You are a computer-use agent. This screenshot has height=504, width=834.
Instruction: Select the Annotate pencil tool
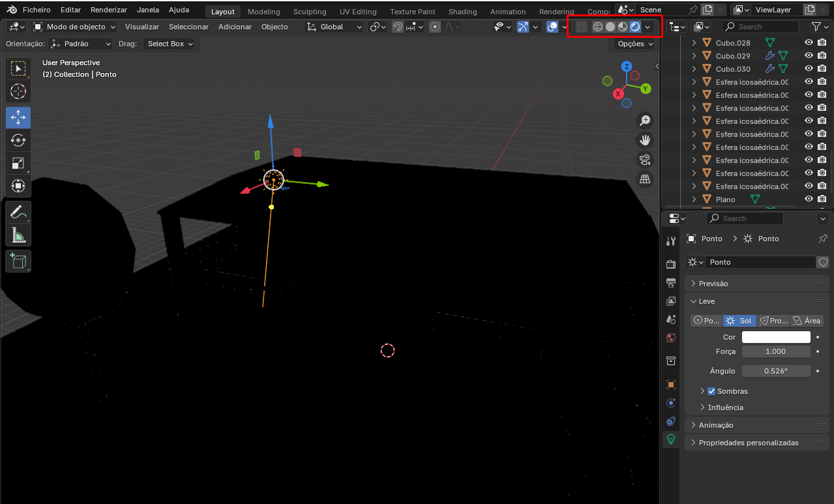(18, 212)
